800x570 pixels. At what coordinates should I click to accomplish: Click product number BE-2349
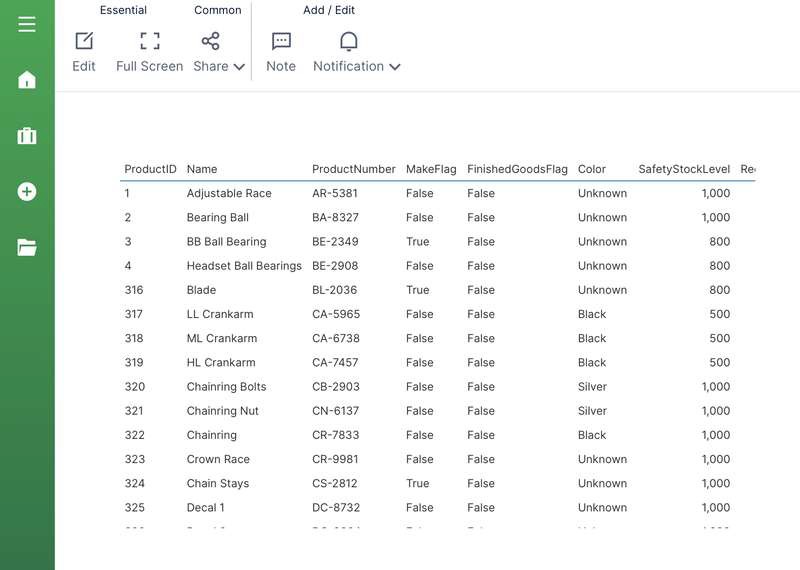pos(335,241)
